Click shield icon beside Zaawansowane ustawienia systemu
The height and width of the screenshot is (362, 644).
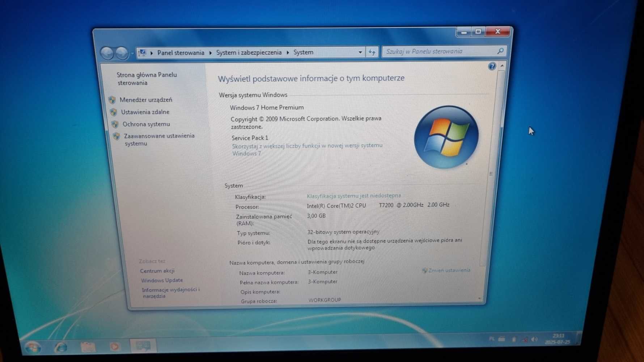click(x=116, y=136)
